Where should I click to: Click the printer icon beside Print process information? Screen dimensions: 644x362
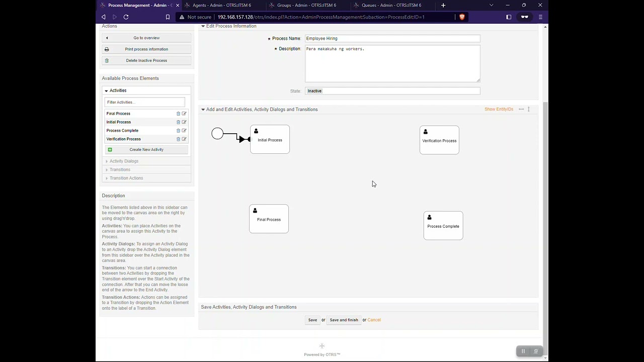pos(107,49)
